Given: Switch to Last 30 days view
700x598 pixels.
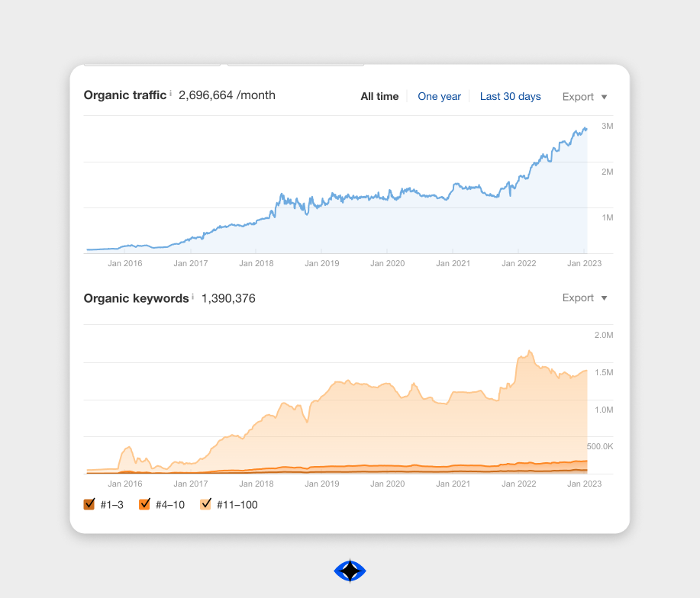Looking at the screenshot, I should 510,96.
